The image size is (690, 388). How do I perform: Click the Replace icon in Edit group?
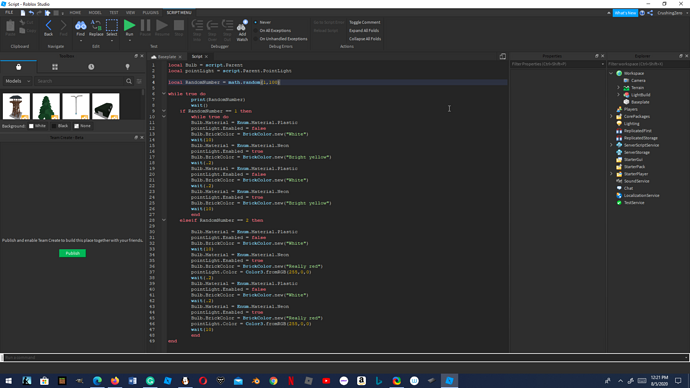[x=96, y=26]
